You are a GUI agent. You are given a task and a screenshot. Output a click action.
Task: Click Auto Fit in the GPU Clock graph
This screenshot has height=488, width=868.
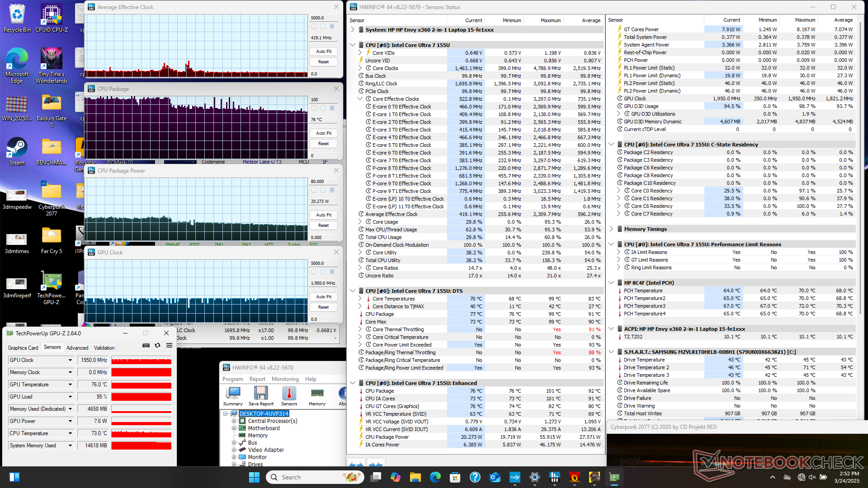324,297
